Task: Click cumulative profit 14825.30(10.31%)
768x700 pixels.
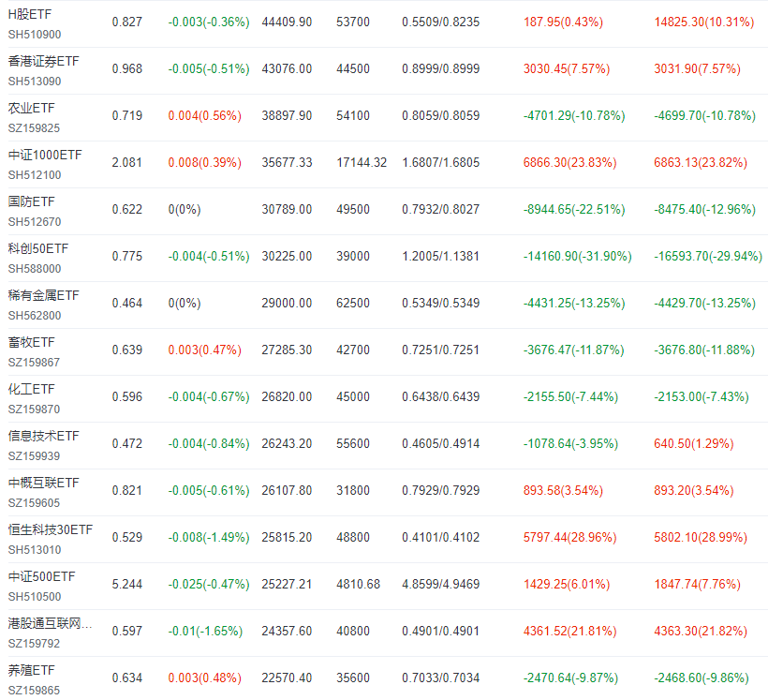Action: click(703, 22)
